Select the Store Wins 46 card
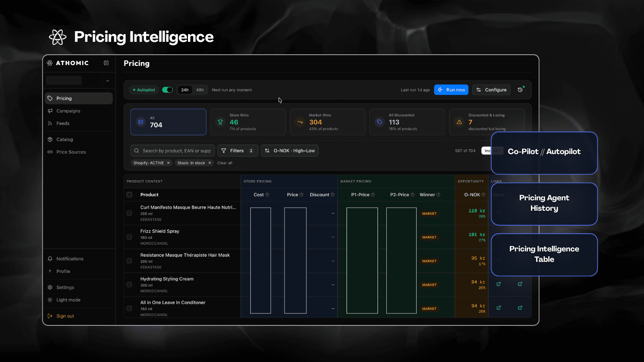644x362 pixels. pyautogui.click(x=248, y=122)
